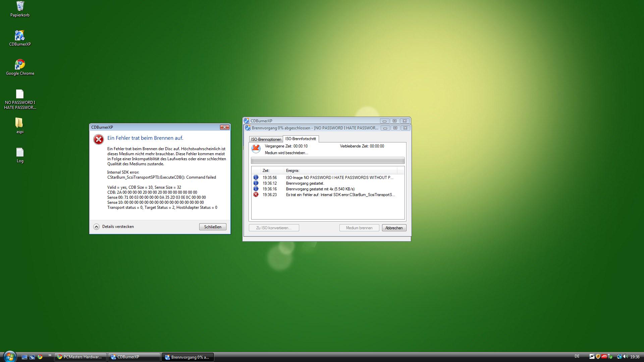This screenshot has height=362, width=644.
Task: Click the Sense 10: 00 00 00 line
Action: tap(156, 202)
